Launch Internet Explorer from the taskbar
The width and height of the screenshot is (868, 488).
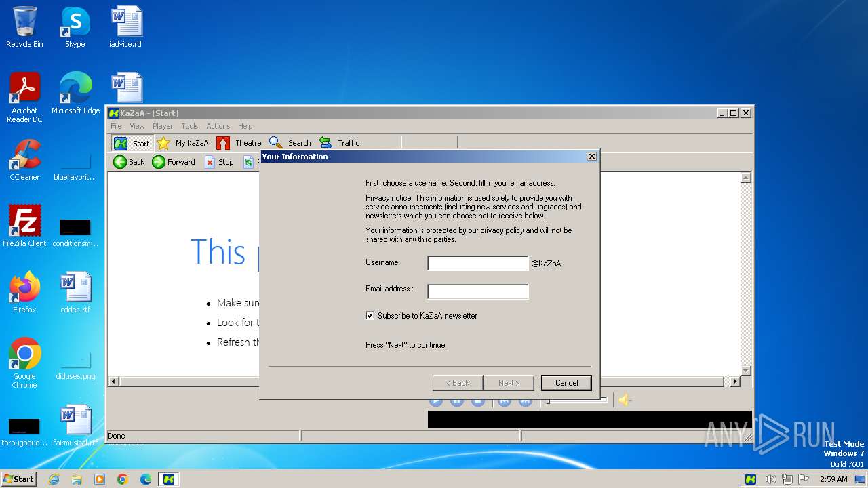(54, 479)
